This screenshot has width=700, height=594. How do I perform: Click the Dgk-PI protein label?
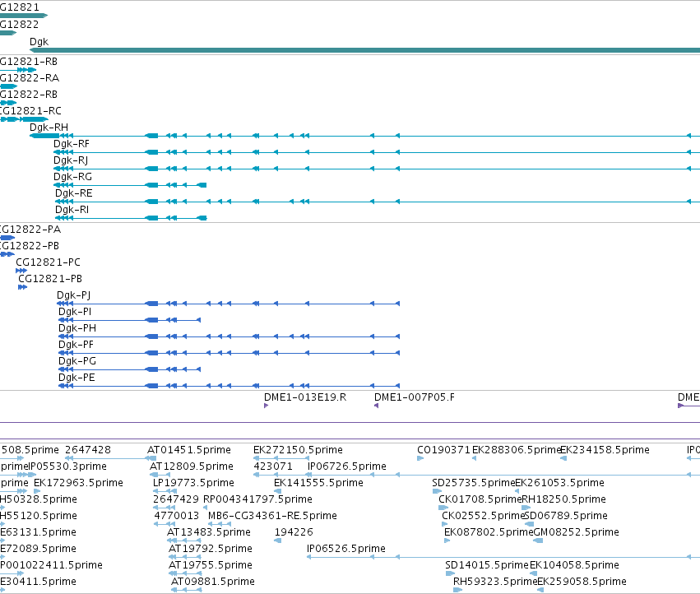(75, 312)
